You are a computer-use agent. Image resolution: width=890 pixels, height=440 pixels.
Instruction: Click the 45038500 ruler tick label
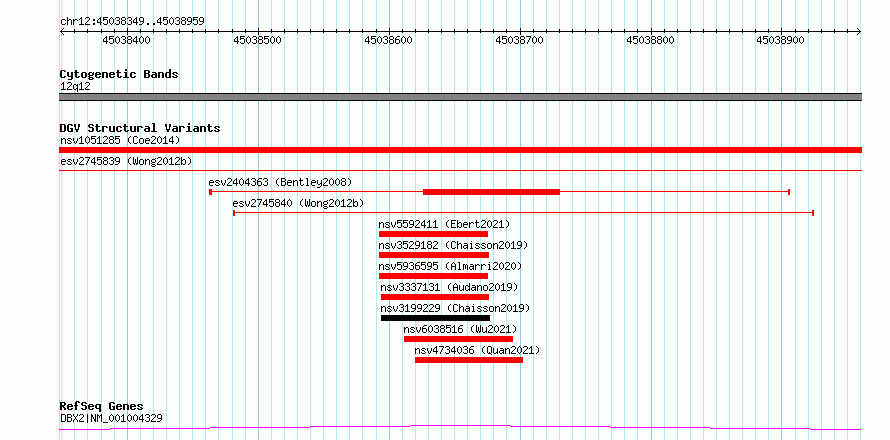point(258,41)
